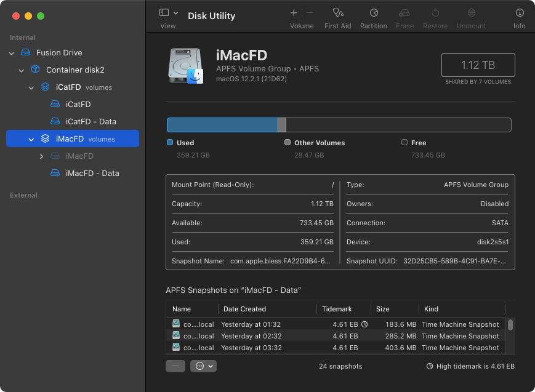Click the Snapshot UUID value
Image resolution: width=535 pixels, height=392 pixels.
coord(454,261)
